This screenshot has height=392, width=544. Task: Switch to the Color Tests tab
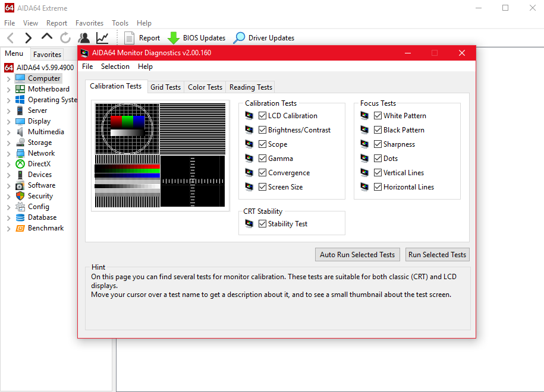click(205, 87)
